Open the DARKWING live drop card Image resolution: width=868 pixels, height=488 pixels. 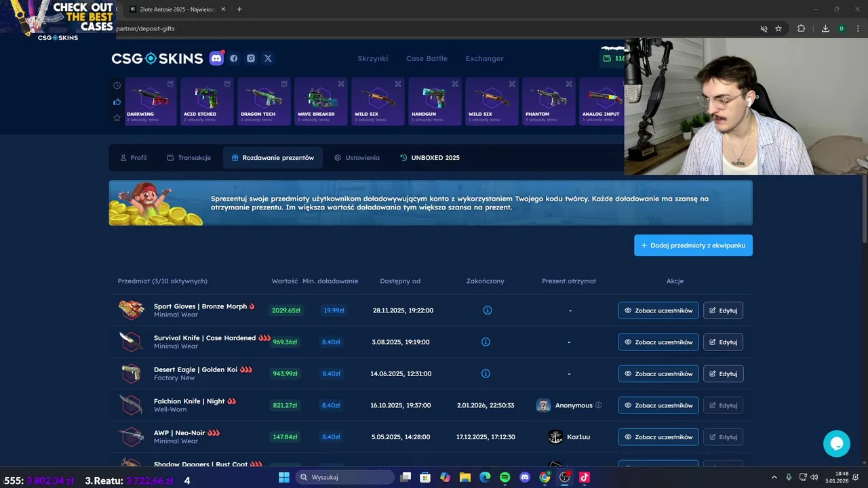pyautogui.click(x=151, y=102)
